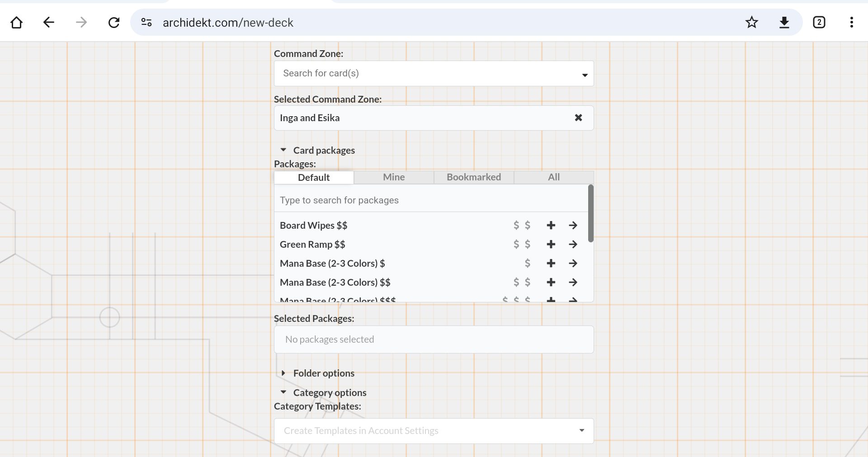This screenshot has height=457, width=868.
Task: Reload the current page
Action: 114,22
